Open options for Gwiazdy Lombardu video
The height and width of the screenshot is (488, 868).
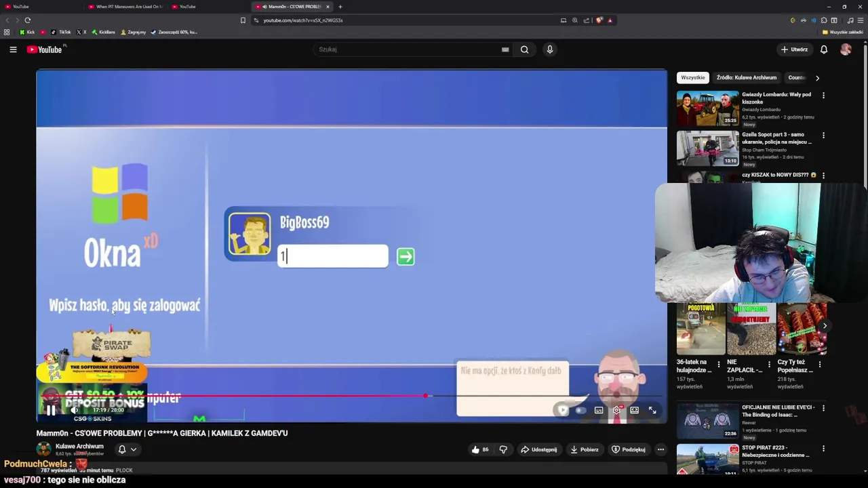click(x=823, y=96)
